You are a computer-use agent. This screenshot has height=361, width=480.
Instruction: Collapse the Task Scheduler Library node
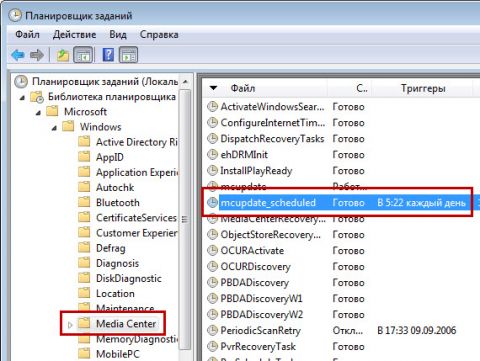[22, 98]
